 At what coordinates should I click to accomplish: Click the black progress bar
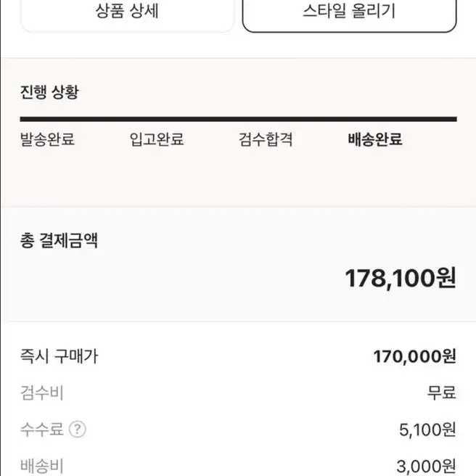238,119
